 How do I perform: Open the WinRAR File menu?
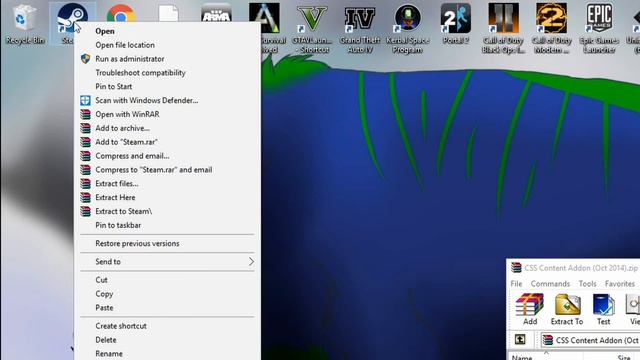[516, 284]
